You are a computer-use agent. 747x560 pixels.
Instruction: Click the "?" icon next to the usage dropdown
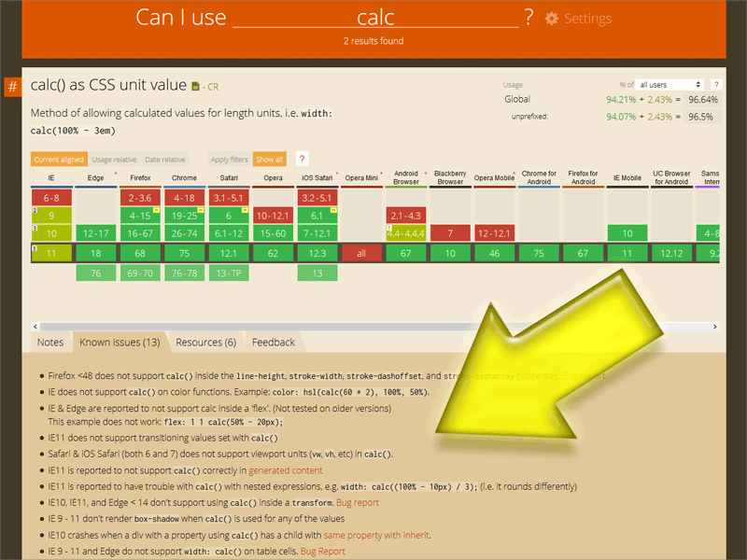coord(716,84)
